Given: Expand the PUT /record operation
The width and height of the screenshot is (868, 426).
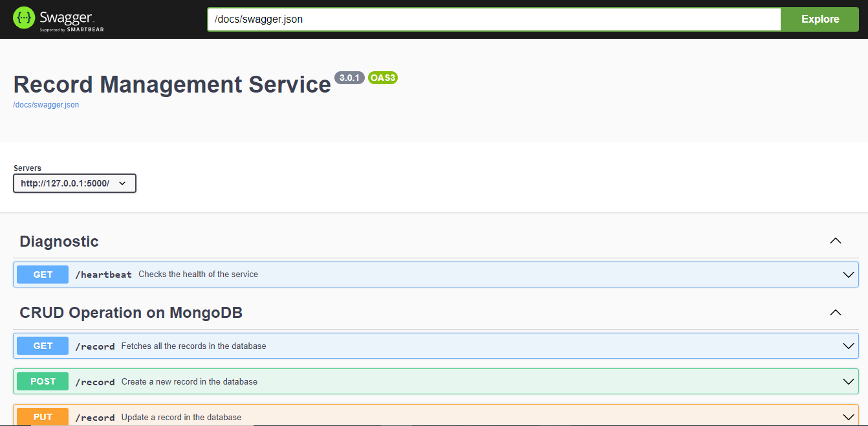Looking at the screenshot, I should coord(848,416).
